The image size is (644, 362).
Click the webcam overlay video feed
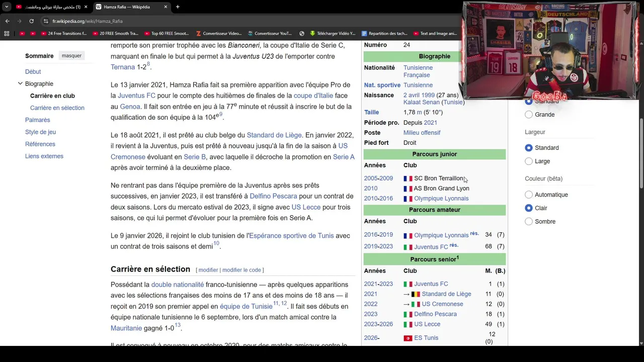pyautogui.click(x=550, y=51)
